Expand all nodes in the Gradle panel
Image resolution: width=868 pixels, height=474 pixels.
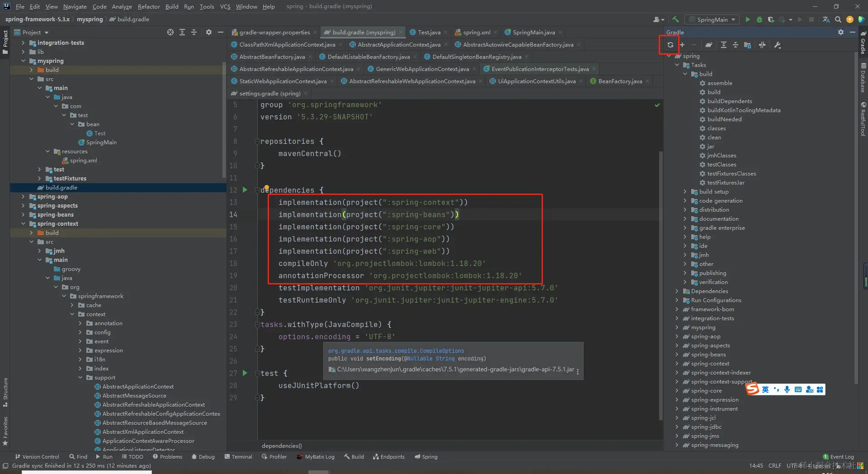pos(723,45)
